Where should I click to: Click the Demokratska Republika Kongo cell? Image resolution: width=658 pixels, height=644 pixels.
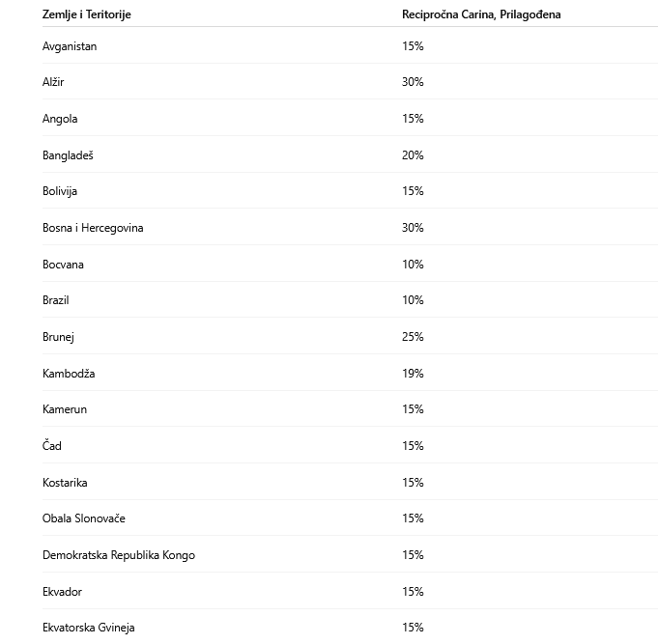(x=119, y=555)
